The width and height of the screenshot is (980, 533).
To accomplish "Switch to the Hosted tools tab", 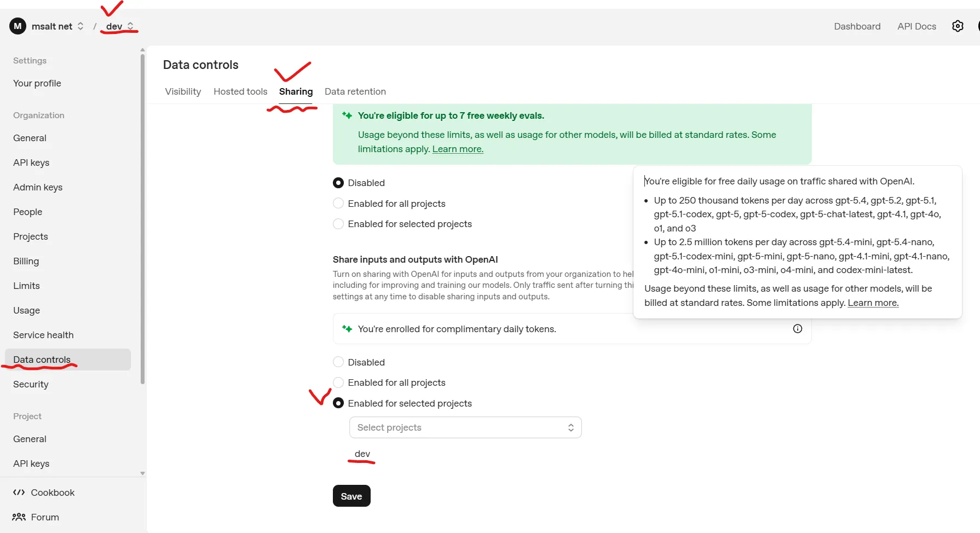I will point(240,91).
